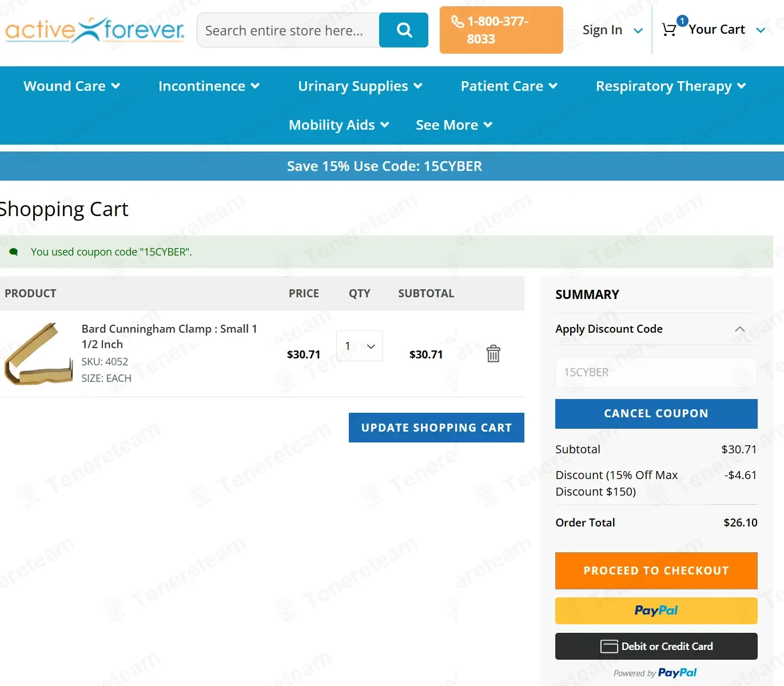784x686 pixels.
Task: Click the SKU: 4052 text
Action: [105, 361]
